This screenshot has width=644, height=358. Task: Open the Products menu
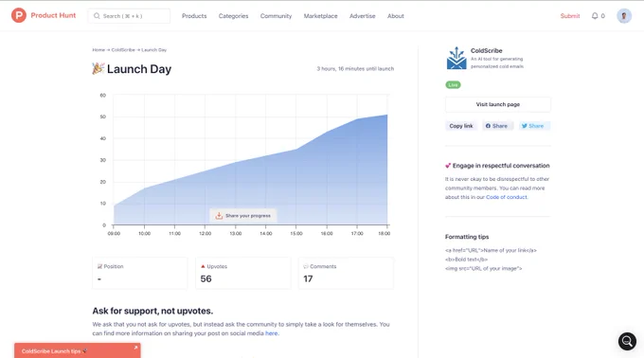click(194, 16)
